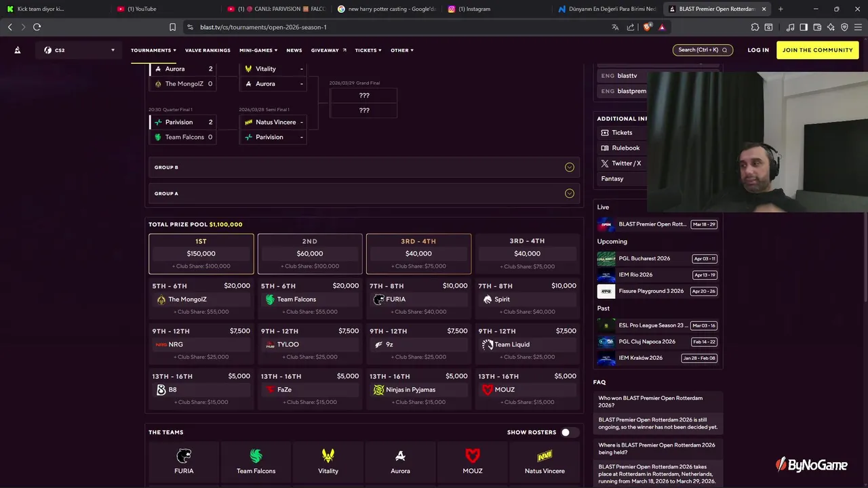Viewport: 868px width, 488px height.
Task: Open the Tournaments dropdown menu
Action: (153, 50)
